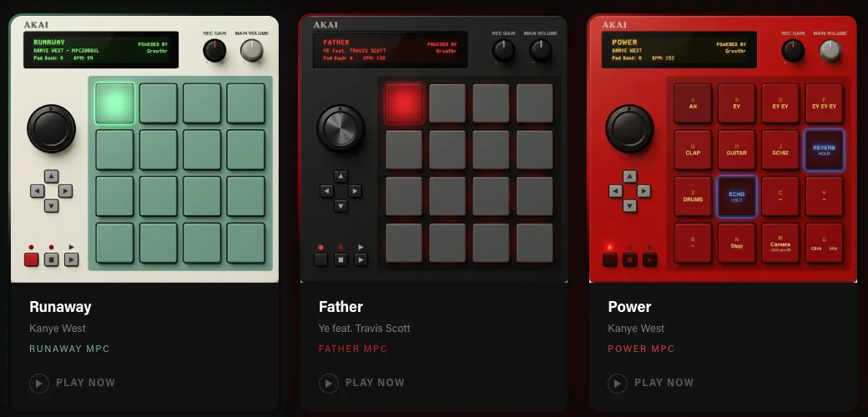
Task: Open the FATHER MPC link
Action: [353, 349]
